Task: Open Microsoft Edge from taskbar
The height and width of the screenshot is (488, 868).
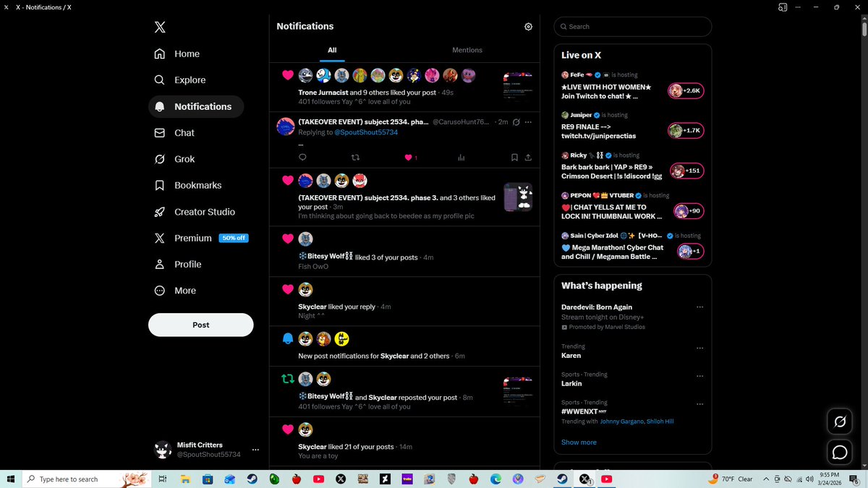Action: click(495, 479)
